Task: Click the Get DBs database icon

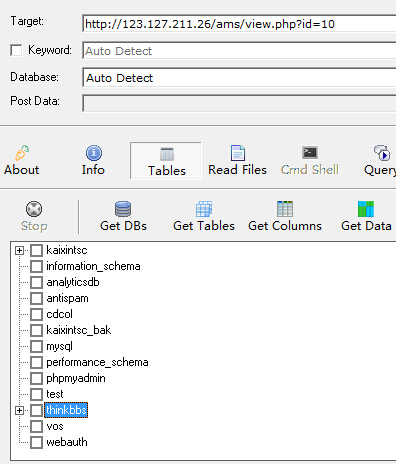Action: (123, 209)
